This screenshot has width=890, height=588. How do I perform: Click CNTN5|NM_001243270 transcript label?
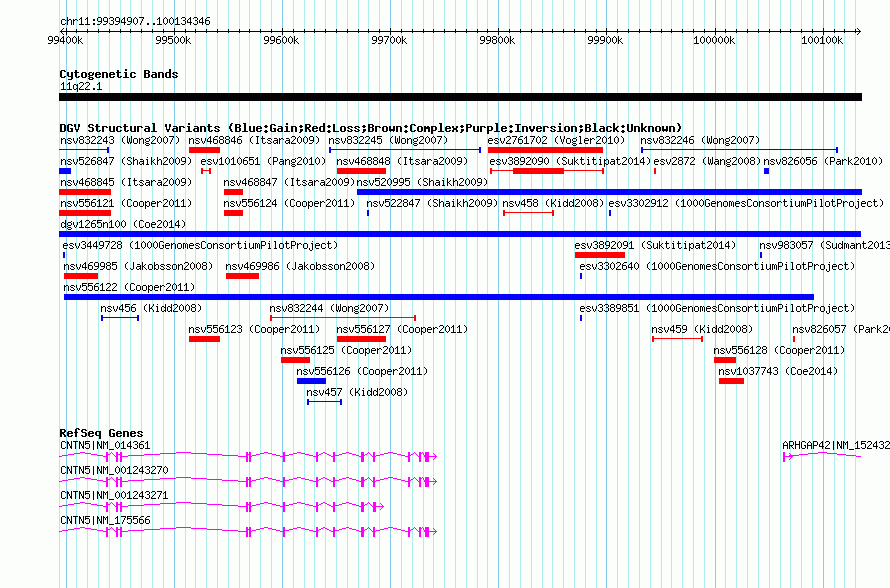tap(114, 471)
